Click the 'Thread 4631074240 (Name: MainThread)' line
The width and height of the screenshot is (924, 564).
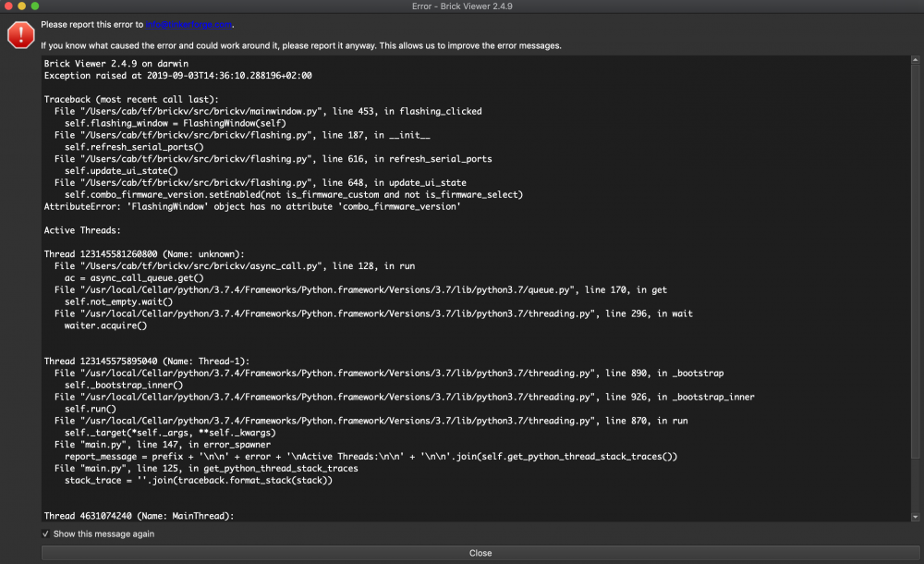(x=139, y=516)
